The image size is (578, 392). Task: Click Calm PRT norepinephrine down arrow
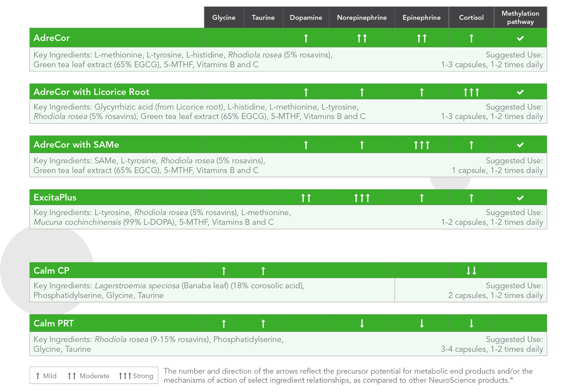362,323
